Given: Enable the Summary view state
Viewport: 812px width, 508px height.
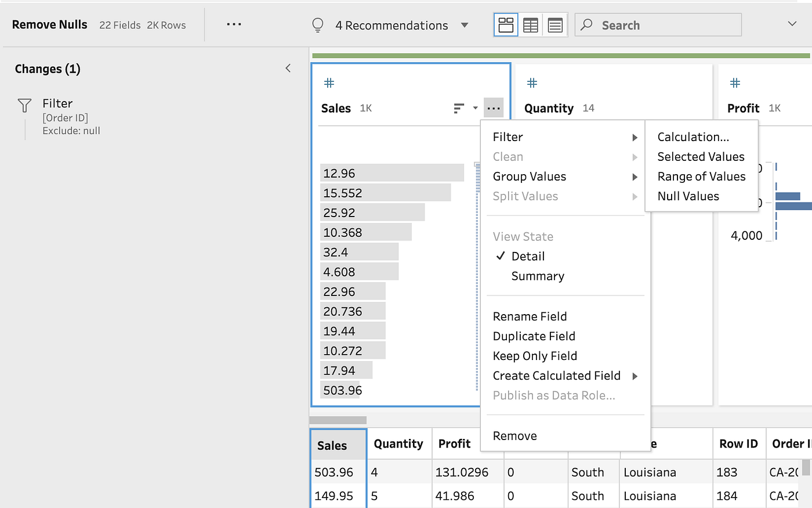Looking at the screenshot, I should [537, 276].
